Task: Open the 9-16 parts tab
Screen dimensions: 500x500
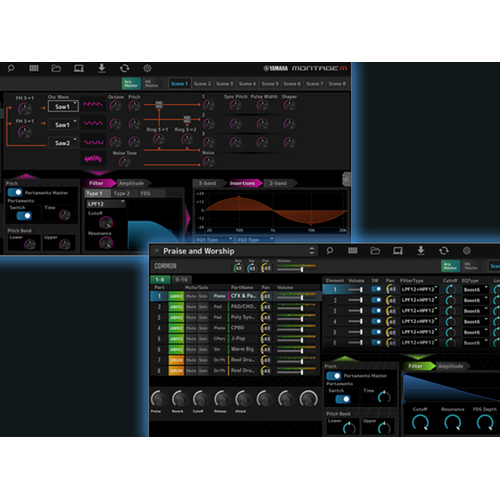Action: click(182, 279)
